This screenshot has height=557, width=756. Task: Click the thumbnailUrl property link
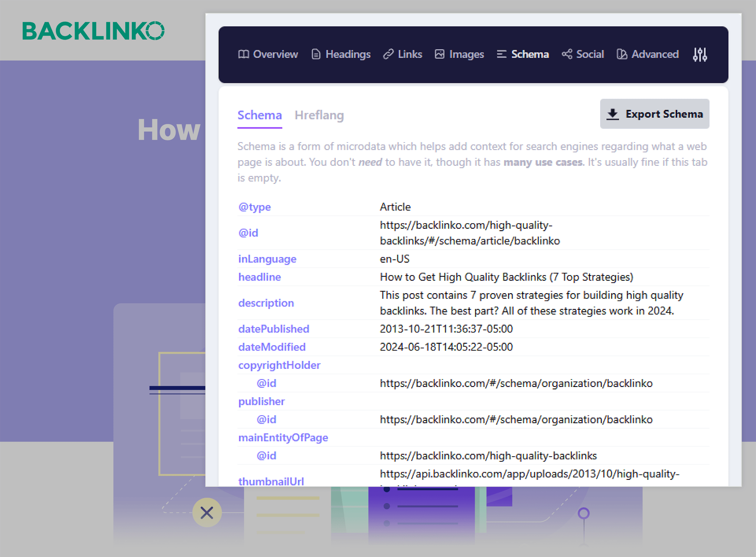click(x=271, y=481)
